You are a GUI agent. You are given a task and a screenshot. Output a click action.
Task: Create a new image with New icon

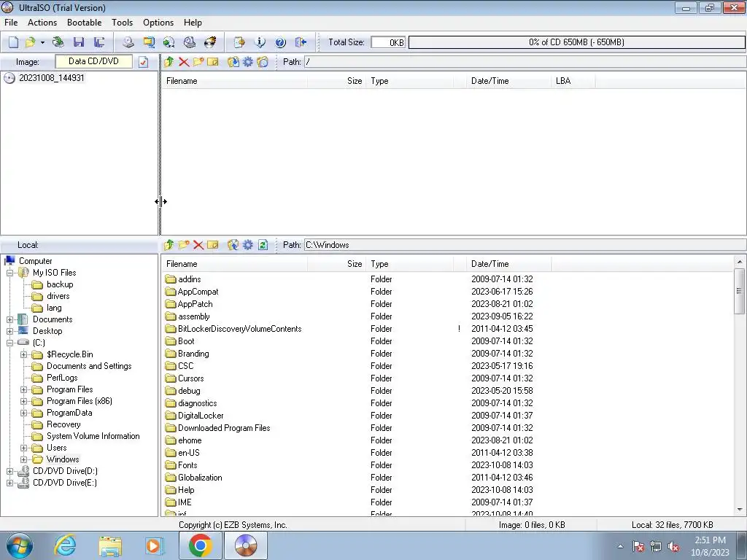tap(13, 42)
